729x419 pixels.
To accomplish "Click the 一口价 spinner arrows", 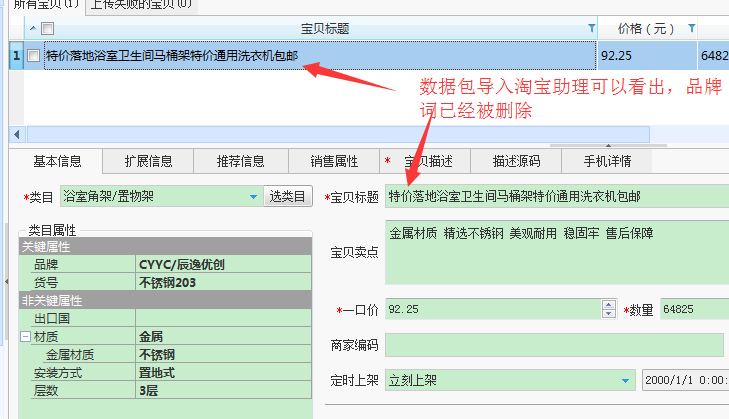I will pos(607,310).
